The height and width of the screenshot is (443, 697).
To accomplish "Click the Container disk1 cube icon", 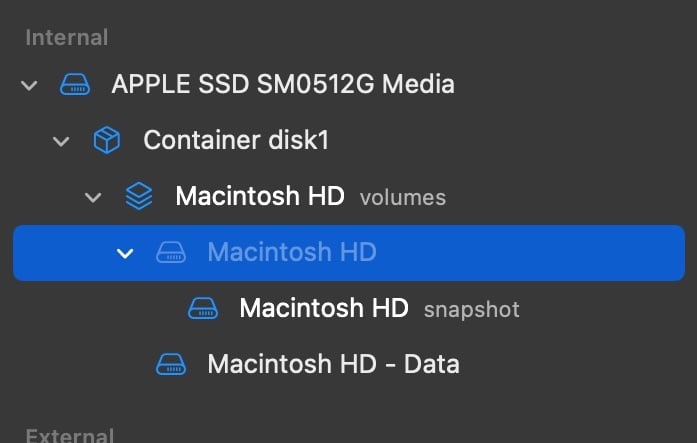I will [107, 140].
